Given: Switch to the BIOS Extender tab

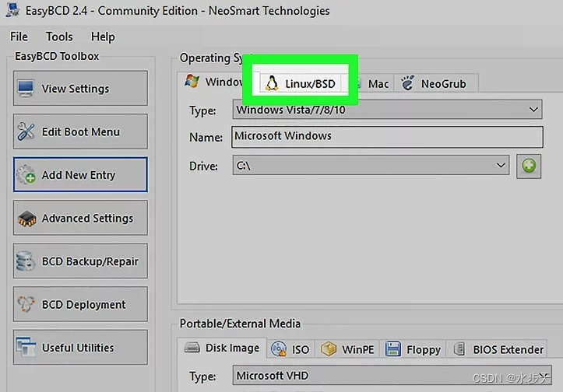Looking at the screenshot, I should 497,349.
